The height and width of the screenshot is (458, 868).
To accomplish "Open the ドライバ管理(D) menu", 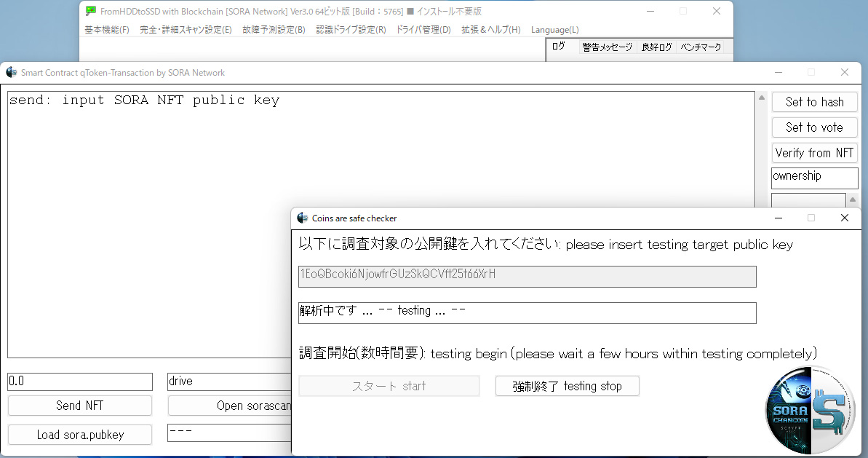I will pos(423,29).
